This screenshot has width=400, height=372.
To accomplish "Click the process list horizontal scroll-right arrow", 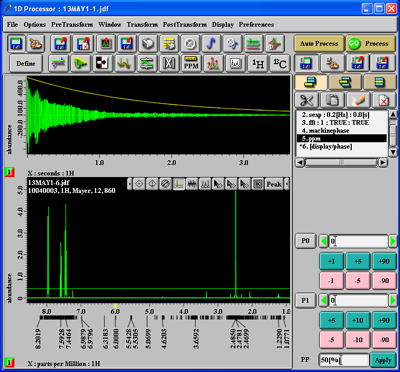I will point(383,163).
